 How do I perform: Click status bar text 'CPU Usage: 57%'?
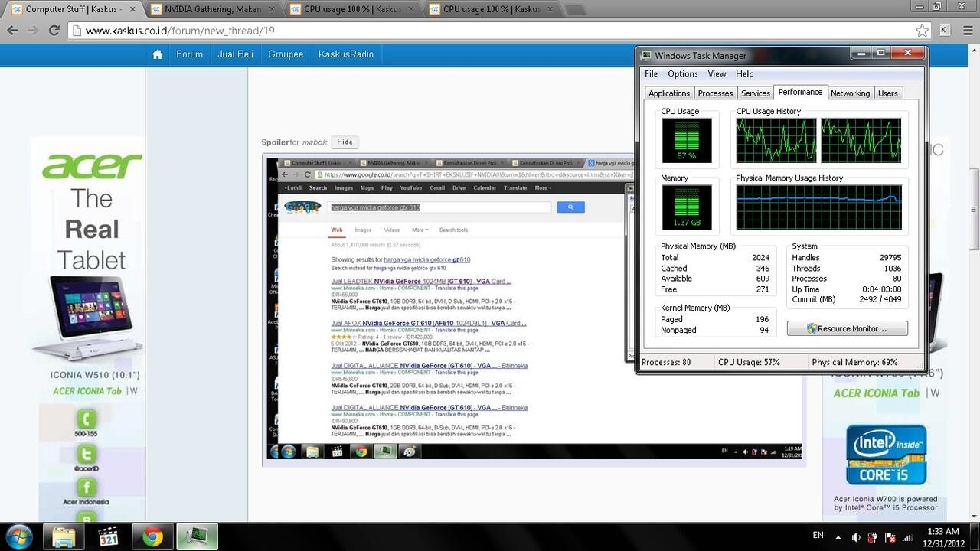749,362
